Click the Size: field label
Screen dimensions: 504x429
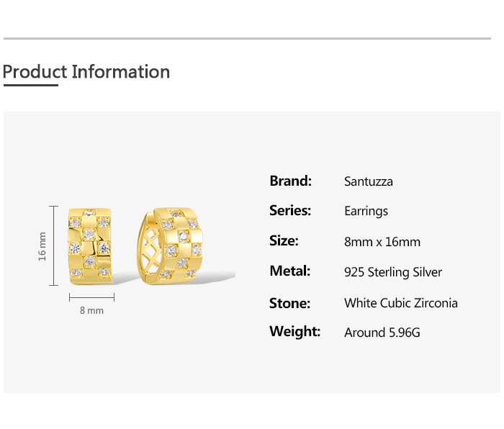point(284,241)
